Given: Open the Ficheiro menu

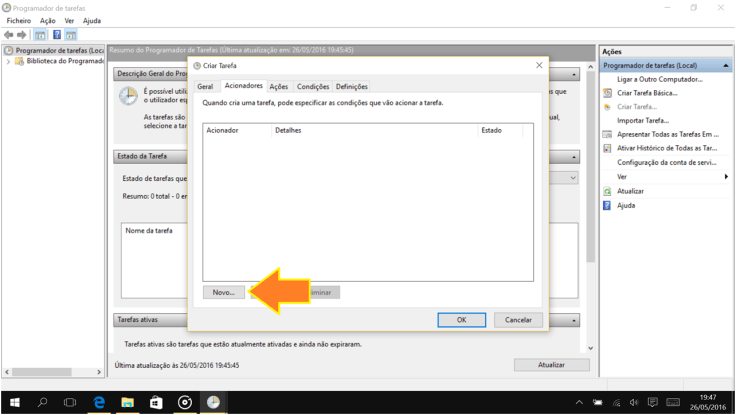Looking at the screenshot, I should coord(19,20).
